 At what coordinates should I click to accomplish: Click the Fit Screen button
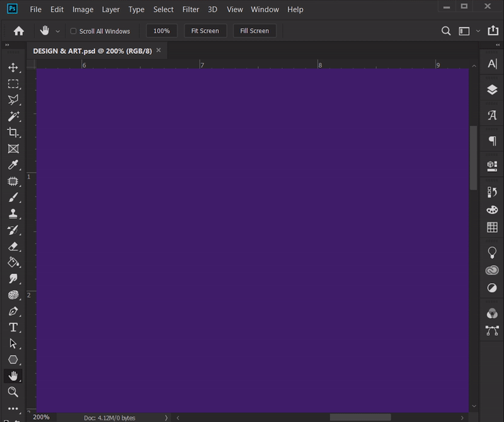(205, 31)
